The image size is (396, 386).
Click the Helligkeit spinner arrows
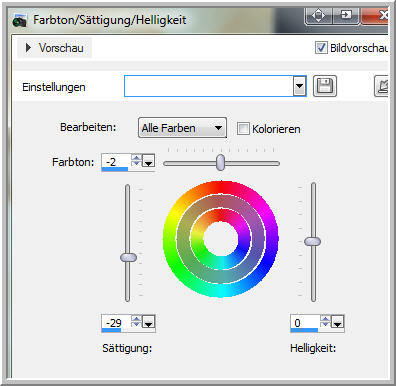(x=325, y=322)
